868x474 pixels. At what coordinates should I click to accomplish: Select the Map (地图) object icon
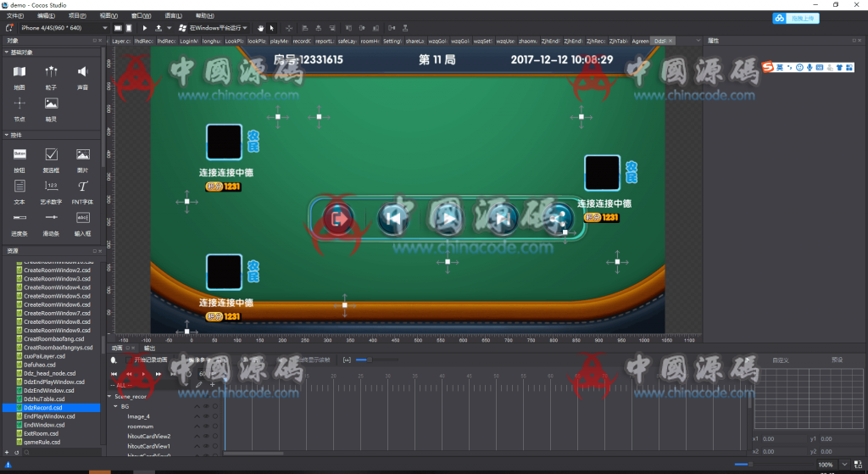[19, 72]
